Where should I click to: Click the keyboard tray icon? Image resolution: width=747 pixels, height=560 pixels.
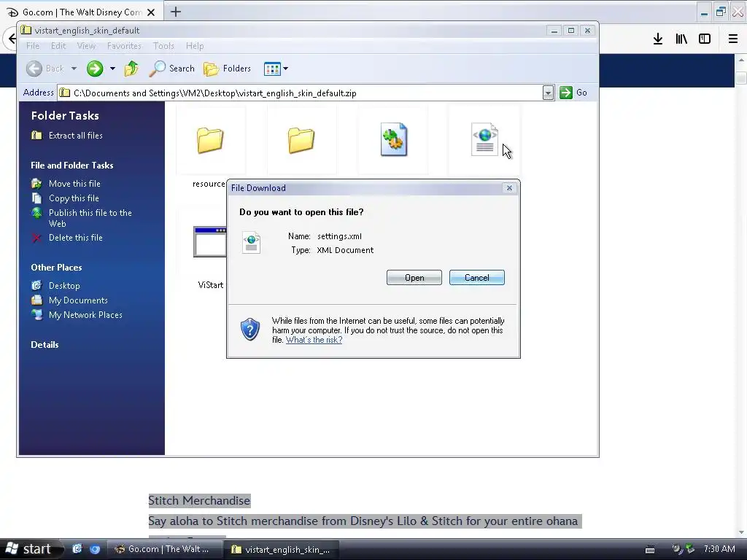pyautogui.click(x=650, y=550)
